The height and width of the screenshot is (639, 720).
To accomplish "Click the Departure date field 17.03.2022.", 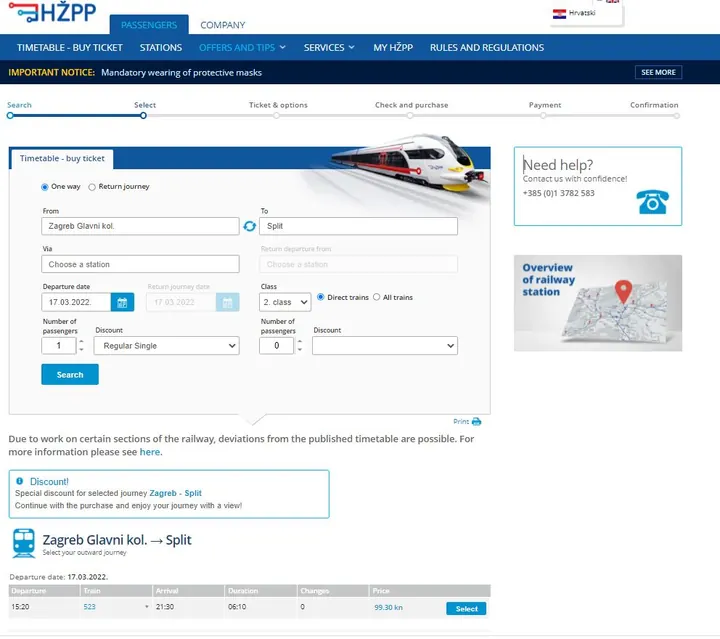I will click(76, 303).
